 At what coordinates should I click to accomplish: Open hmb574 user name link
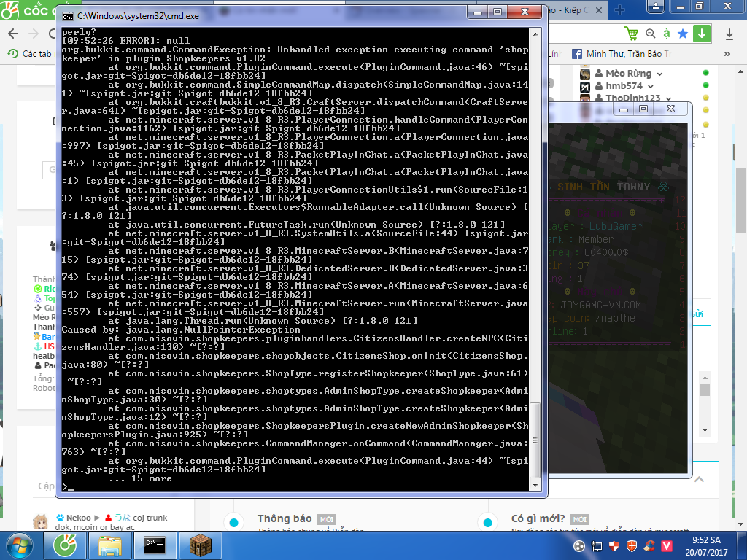[624, 86]
